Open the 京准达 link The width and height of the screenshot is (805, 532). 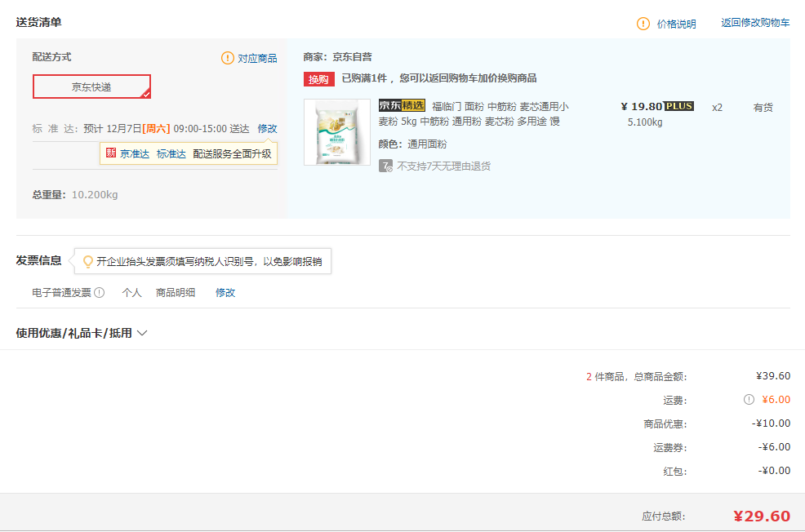pos(135,154)
